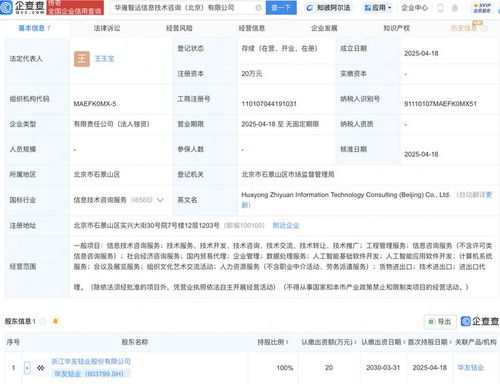Select registration status 存续 (在营、开业、在册)
Image resolution: width=500 pixels, height=384 pixels.
280,49
